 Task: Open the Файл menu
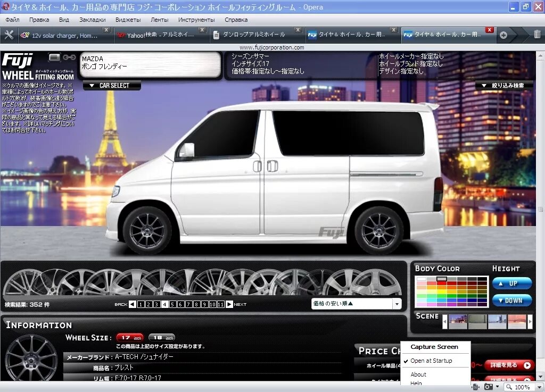pos(13,20)
